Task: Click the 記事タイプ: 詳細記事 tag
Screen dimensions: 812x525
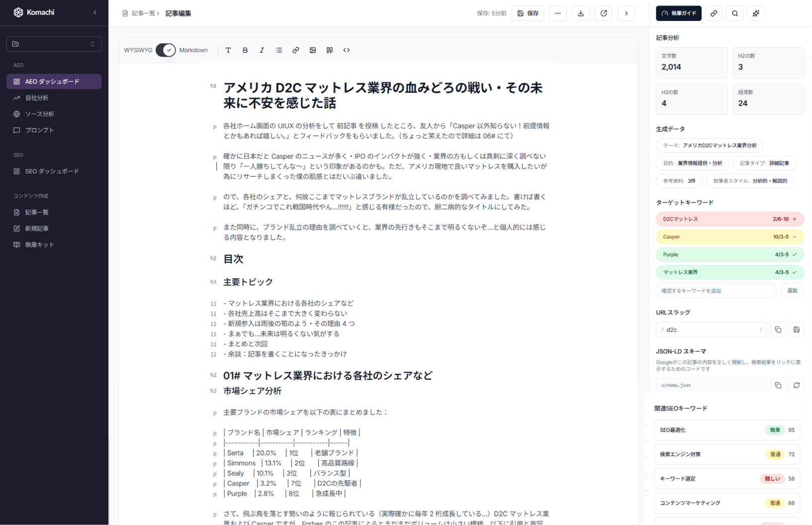Action: [x=764, y=163]
